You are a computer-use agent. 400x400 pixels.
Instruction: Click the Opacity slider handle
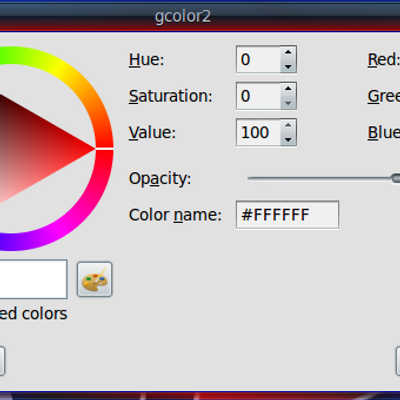point(396,178)
